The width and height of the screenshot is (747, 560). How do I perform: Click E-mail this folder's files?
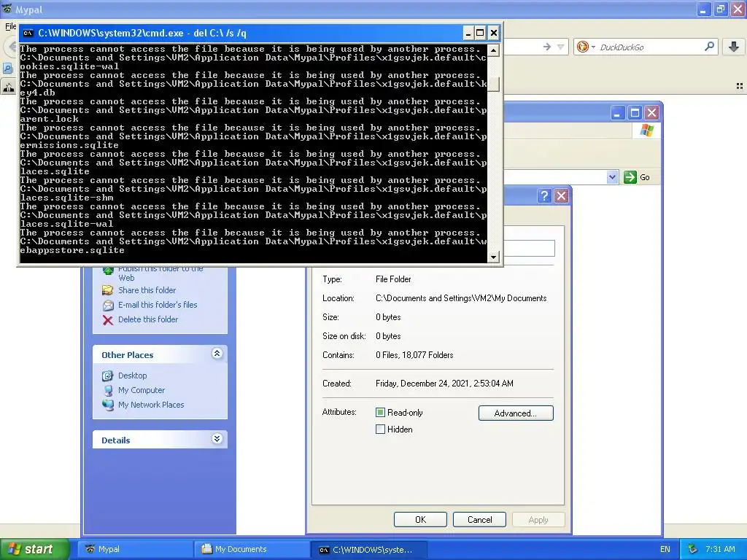coord(158,305)
